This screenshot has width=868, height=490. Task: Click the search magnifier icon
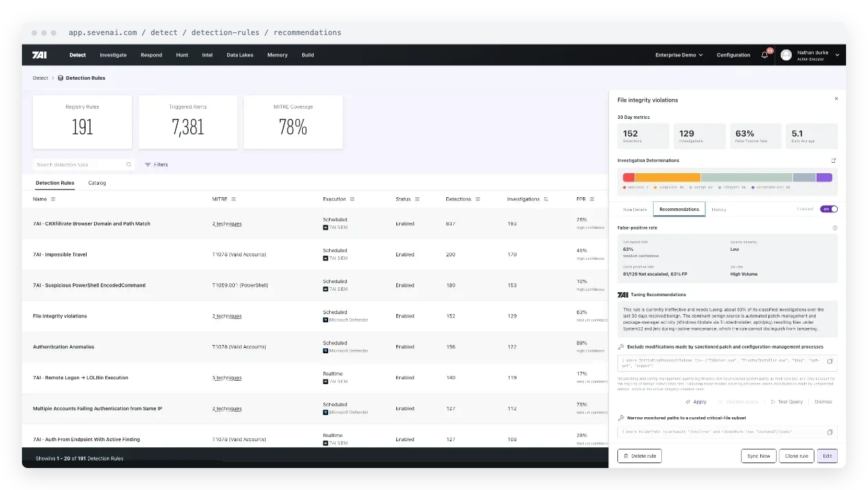128,164
